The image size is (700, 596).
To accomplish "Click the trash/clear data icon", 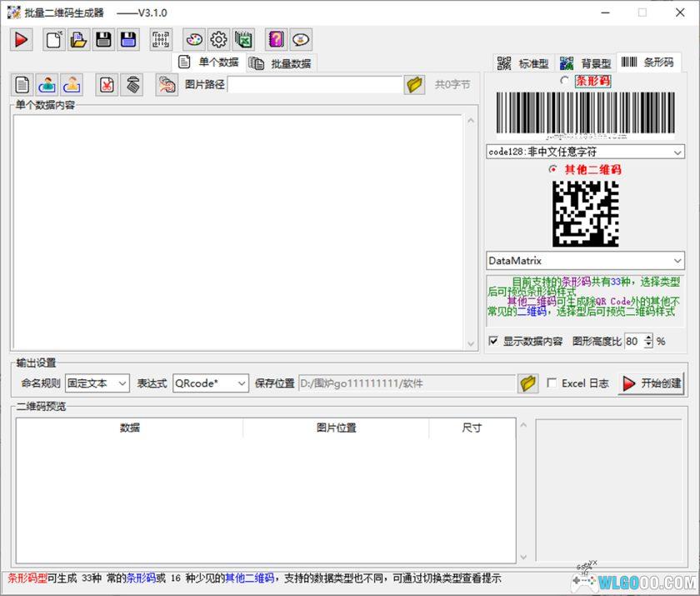I will tap(132, 84).
